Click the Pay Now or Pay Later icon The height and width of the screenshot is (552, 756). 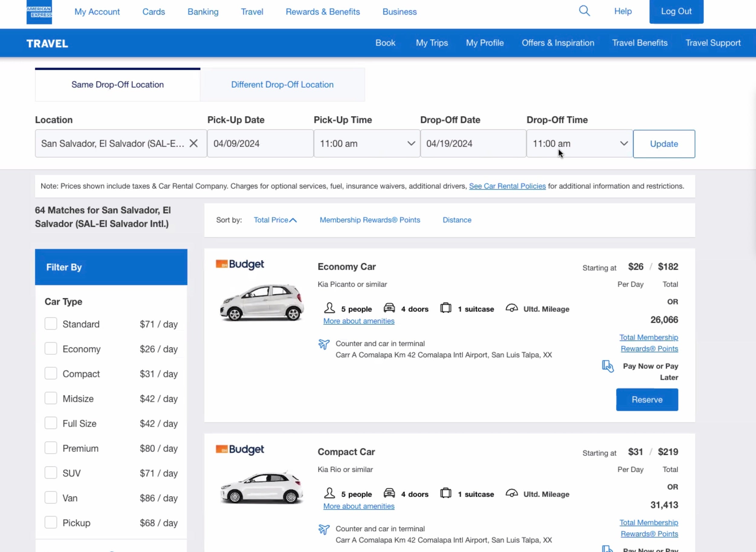click(x=607, y=366)
